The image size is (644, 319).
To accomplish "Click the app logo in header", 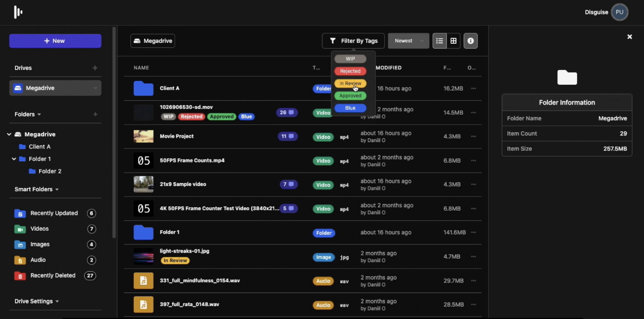I will (18, 13).
